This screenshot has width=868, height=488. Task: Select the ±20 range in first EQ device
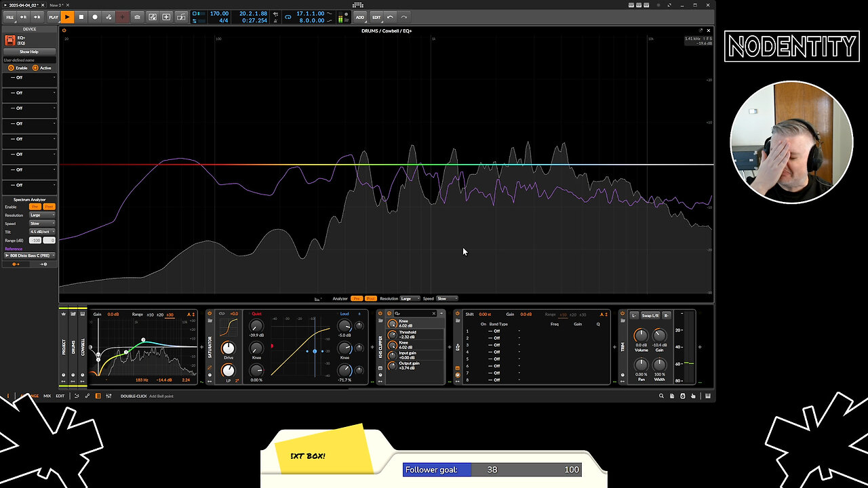tap(160, 314)
